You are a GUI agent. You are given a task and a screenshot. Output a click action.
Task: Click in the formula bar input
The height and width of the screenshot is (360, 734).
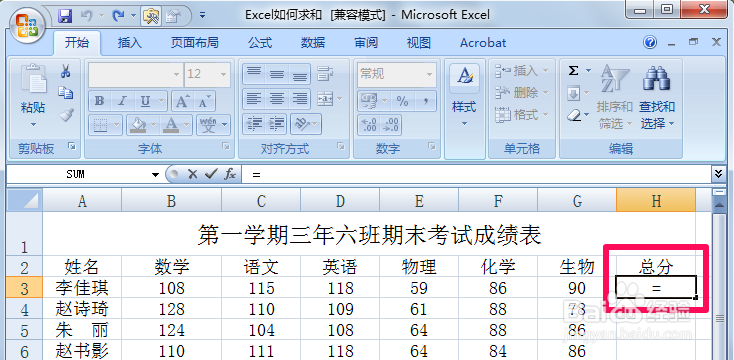477,175
